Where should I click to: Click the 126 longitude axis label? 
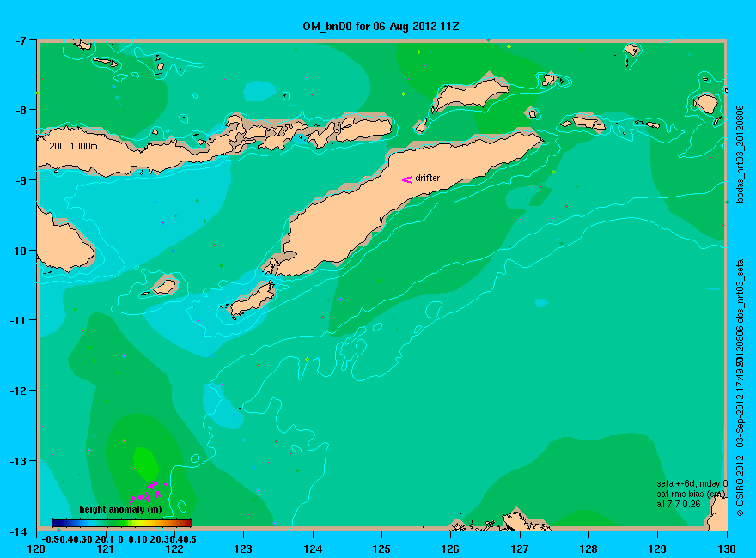[x=450, y=549]
